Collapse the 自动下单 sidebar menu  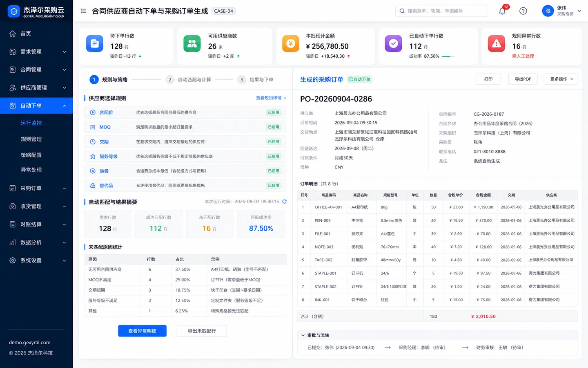coord(36,105)
